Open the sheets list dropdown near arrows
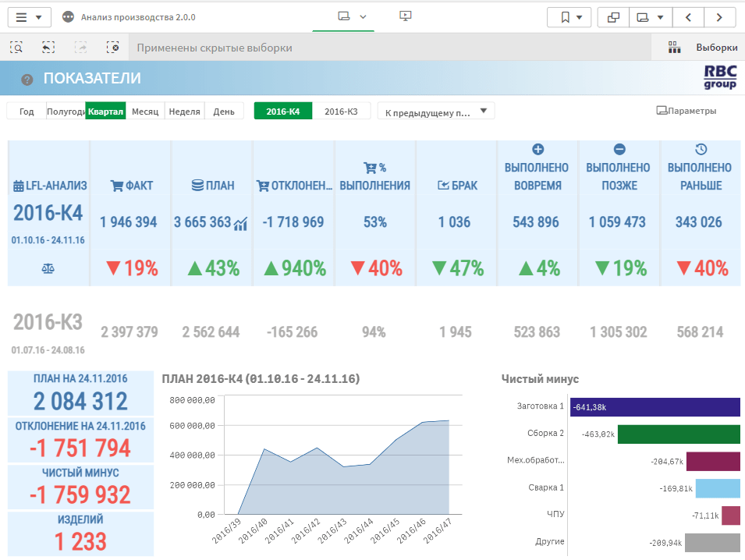The image size is (745, 560). (x=651, y=17)
